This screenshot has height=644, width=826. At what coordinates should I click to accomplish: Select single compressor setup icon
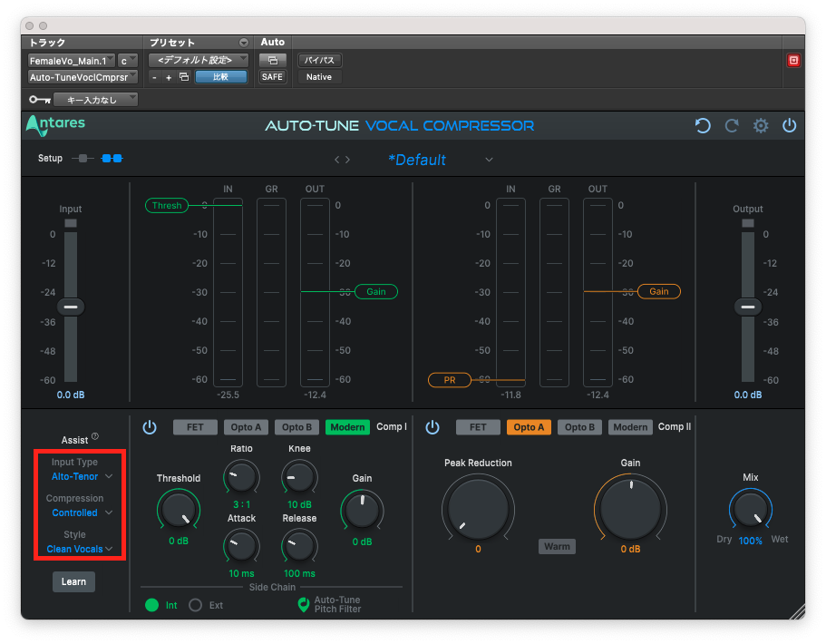click(x=83, y=158)
